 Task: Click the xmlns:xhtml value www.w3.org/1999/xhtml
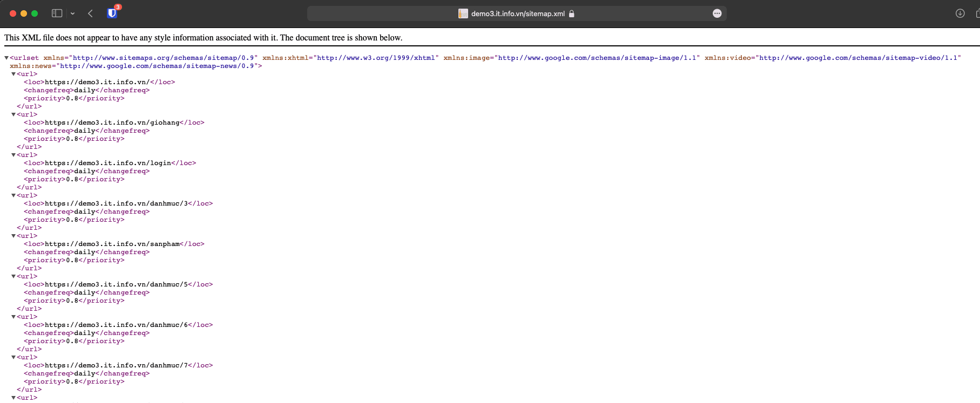(376, 58)
